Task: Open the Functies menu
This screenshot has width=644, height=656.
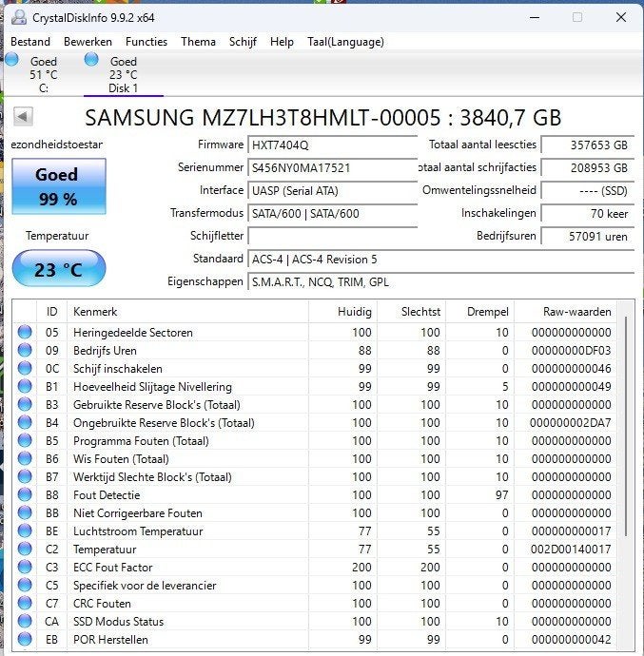Action: point(146,42)
